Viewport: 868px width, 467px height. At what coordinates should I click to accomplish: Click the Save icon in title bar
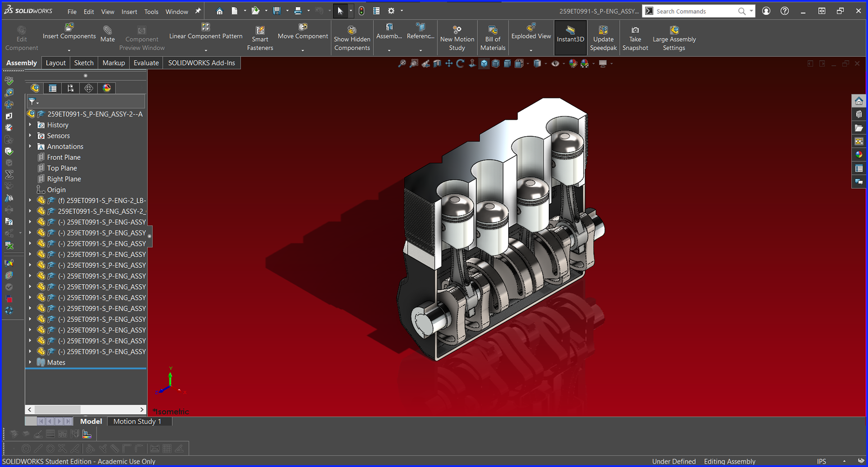coord(277,11)
